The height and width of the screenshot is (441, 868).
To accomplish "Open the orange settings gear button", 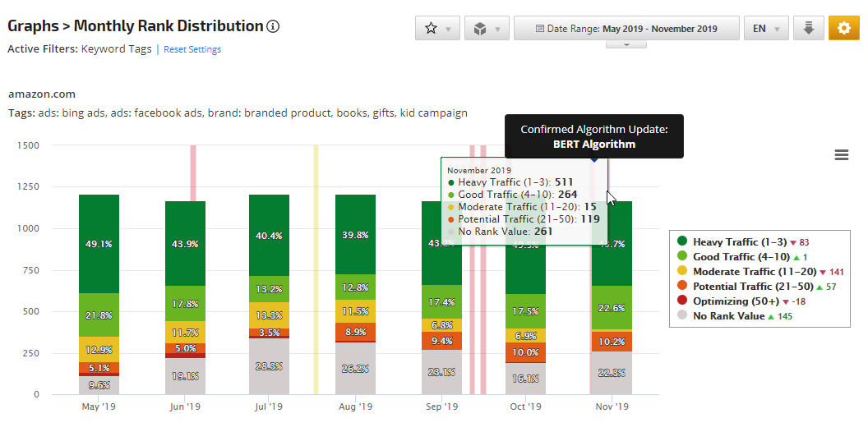I will click(844, 28).
